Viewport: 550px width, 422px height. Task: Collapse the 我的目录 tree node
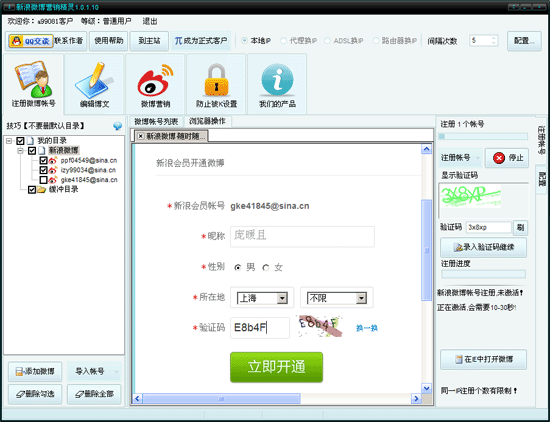(9, 141)
